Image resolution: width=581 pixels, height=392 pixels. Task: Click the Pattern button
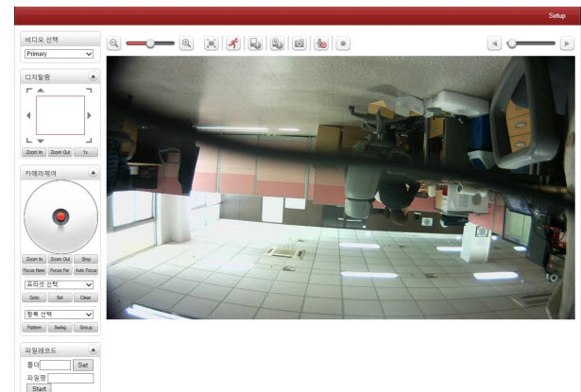point(34,328)
